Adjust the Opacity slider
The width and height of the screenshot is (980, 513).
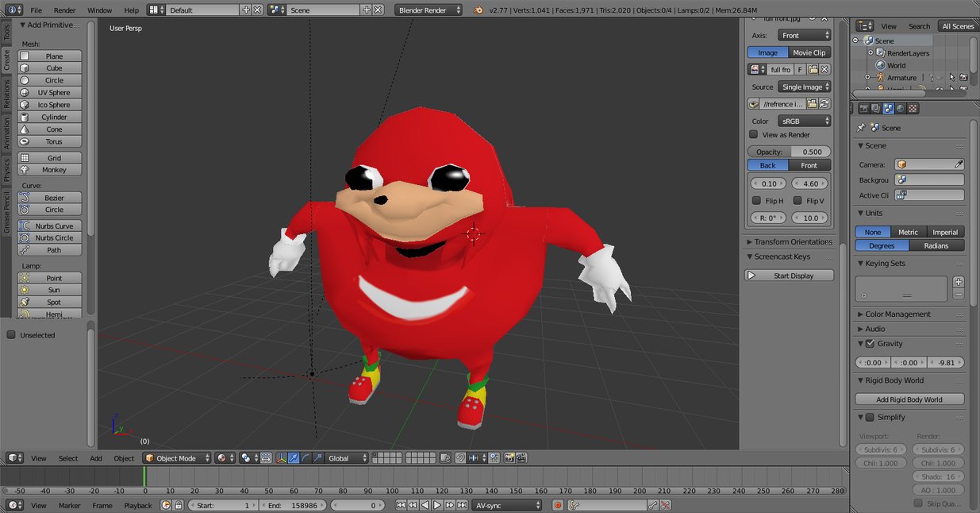790,151
